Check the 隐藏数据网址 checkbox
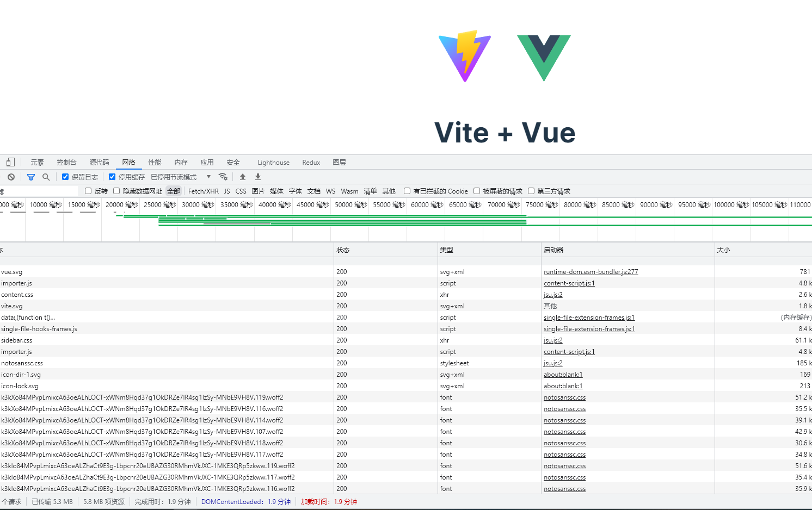The height and width of the screenshot is (510, 812). [116, 191]
